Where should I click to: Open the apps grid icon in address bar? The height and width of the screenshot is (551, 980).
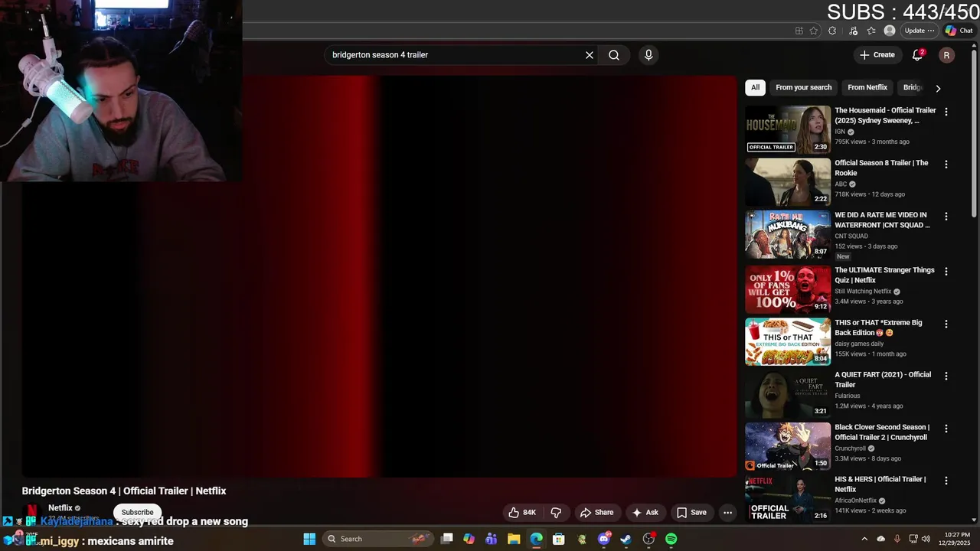(799, 31)
